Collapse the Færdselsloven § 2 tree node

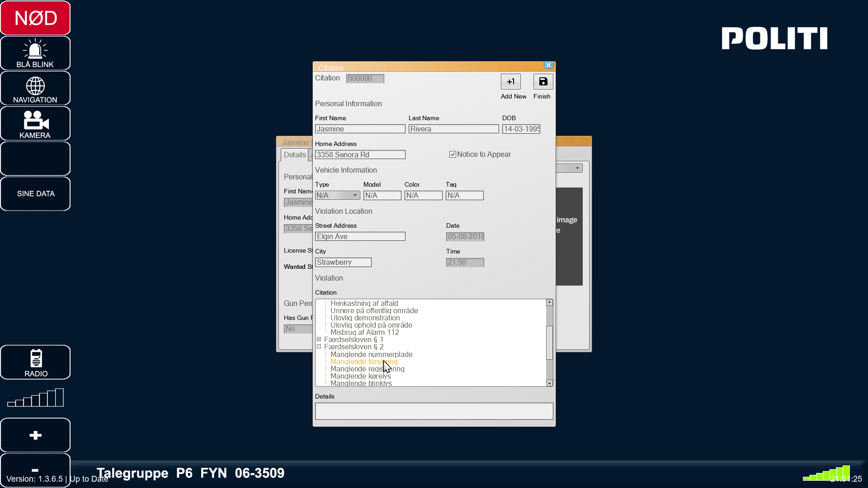tap(319, 347)
